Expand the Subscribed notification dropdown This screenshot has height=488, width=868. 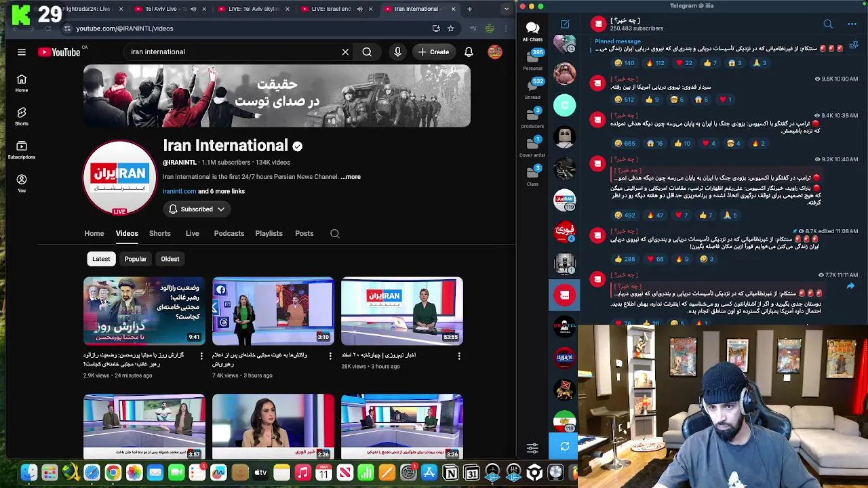196,209
